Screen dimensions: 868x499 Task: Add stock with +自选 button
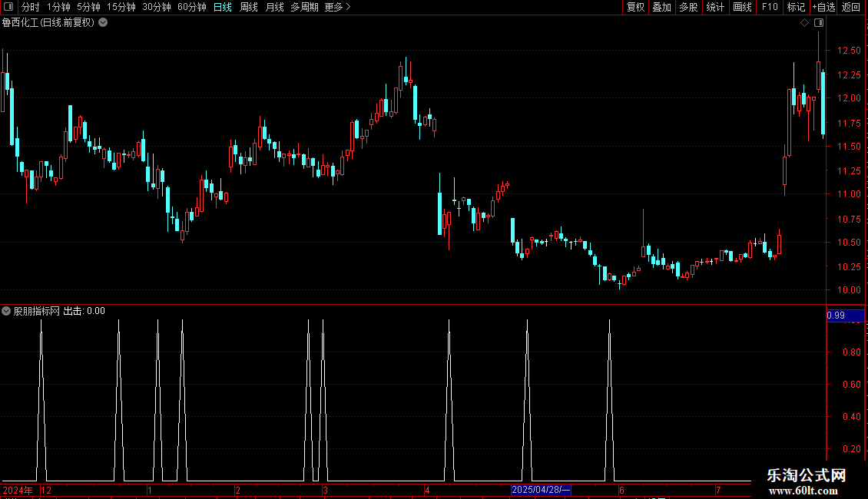[823, 7]
